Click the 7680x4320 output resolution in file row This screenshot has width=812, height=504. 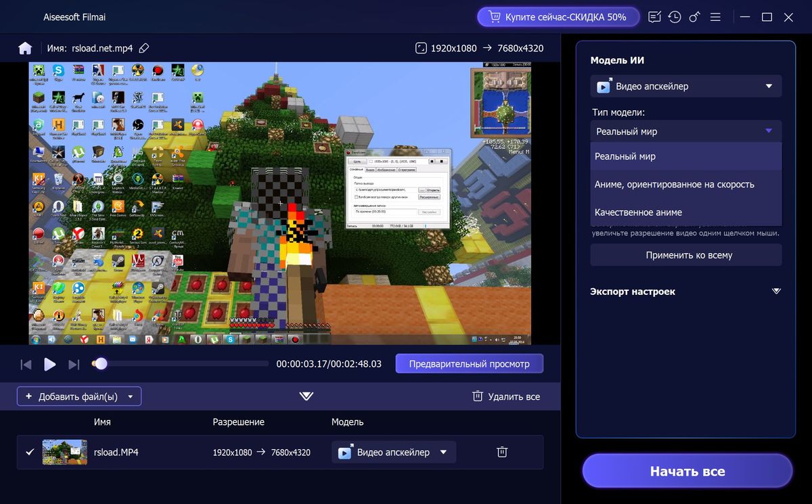290,452
